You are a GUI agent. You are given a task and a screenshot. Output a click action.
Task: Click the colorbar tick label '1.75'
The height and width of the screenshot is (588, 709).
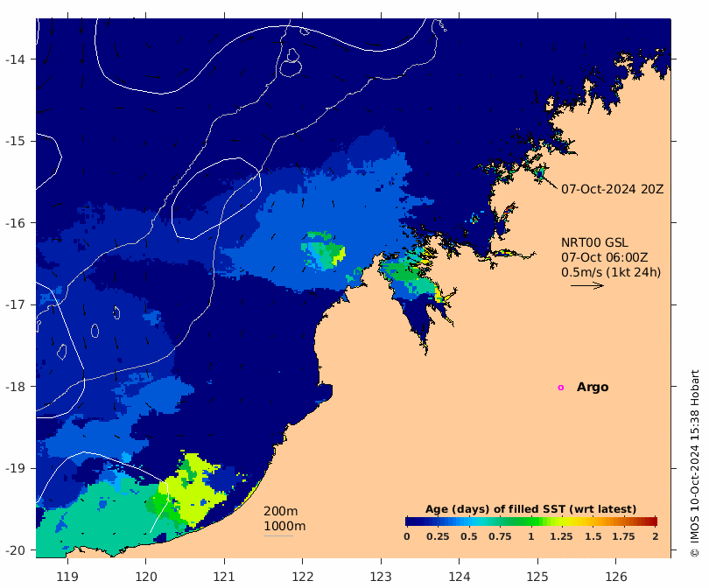point(623,536)
